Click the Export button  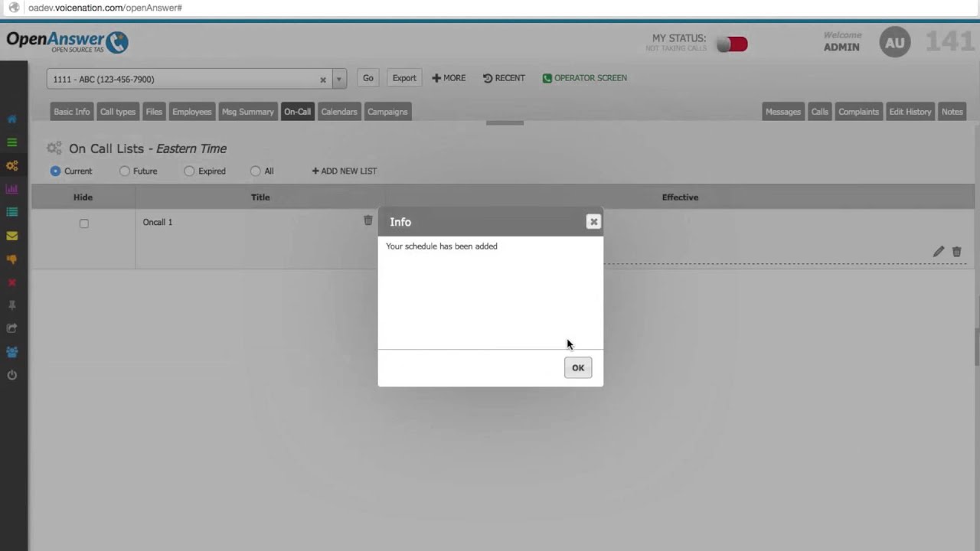[404, 78]
